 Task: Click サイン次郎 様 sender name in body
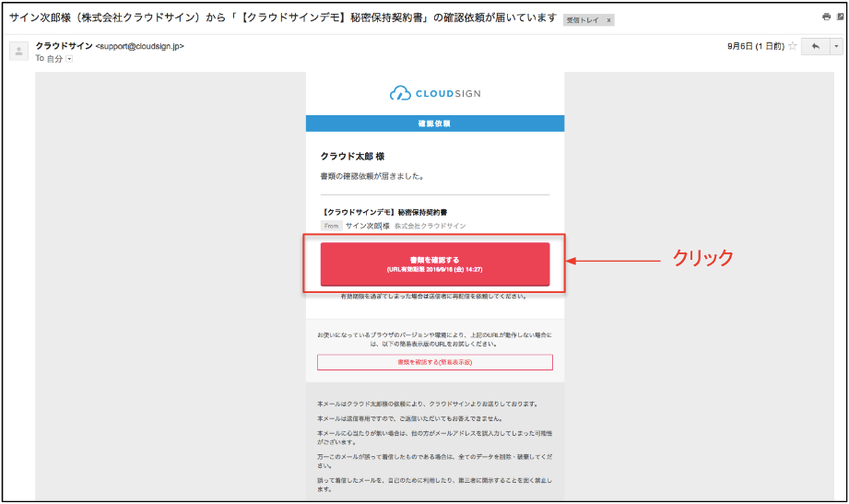click(x=368, y=227)
